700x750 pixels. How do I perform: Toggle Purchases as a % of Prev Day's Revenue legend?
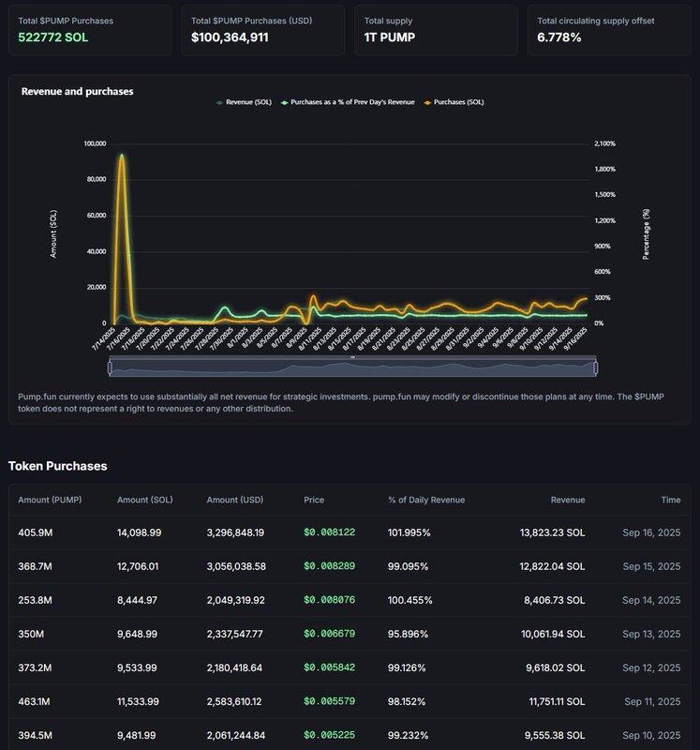(x=348, y=102)
